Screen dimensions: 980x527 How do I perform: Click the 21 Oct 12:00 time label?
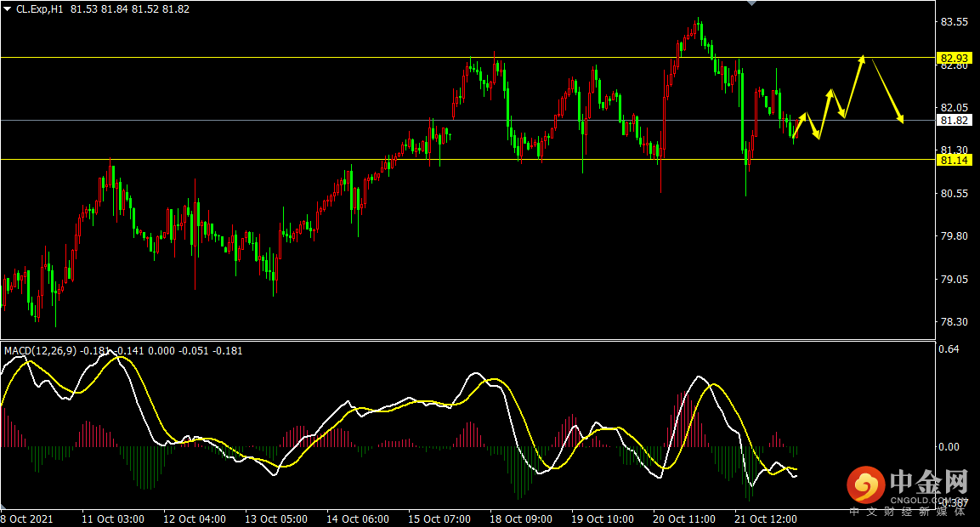coord(766,518)
